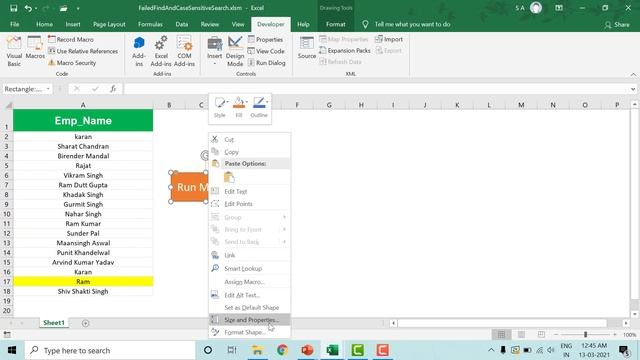Click the Windows Start button
The image size is (640, 360).
pos(12,350)
